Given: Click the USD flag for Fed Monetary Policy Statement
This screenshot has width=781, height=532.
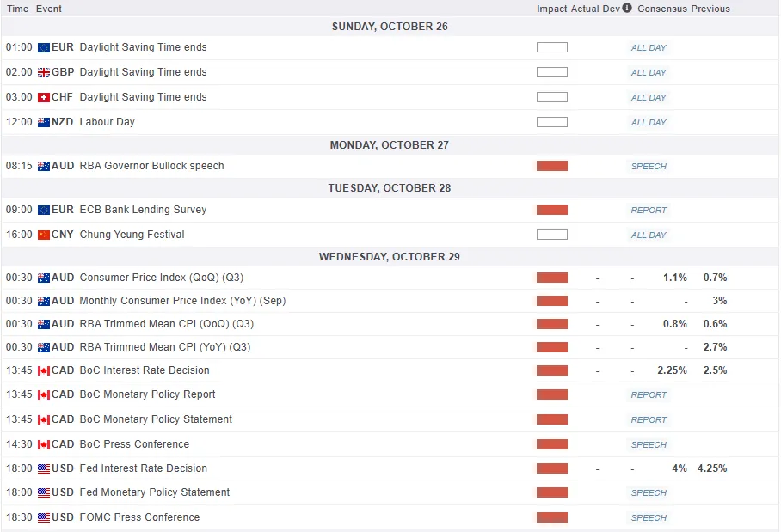Looking at the screenshot, I should pyautogui.click(x=44, y=492).
